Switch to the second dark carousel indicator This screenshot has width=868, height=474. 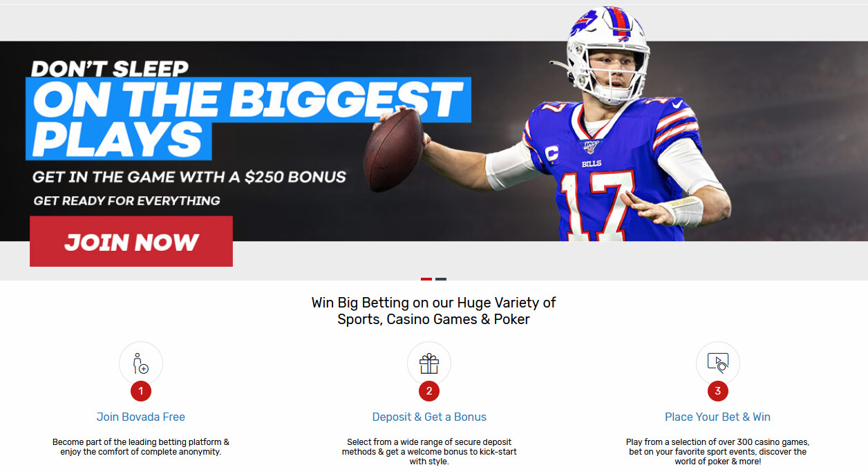(441, 279)
